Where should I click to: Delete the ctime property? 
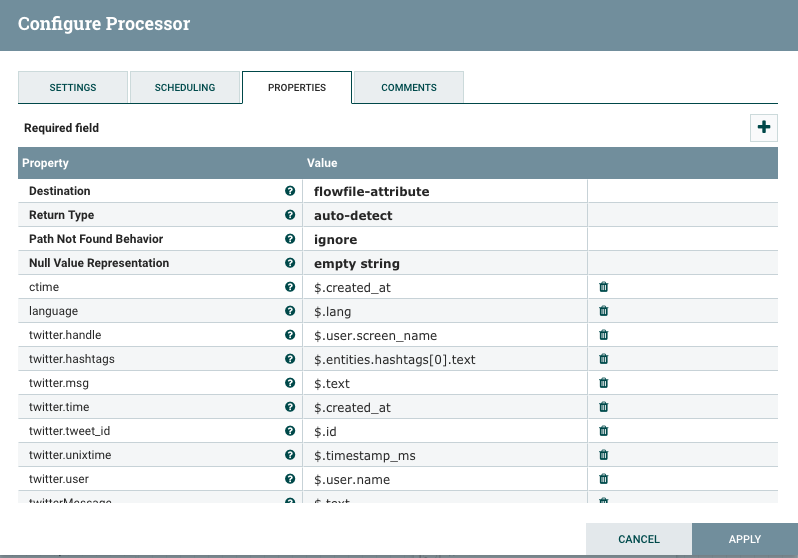point(603,287)
